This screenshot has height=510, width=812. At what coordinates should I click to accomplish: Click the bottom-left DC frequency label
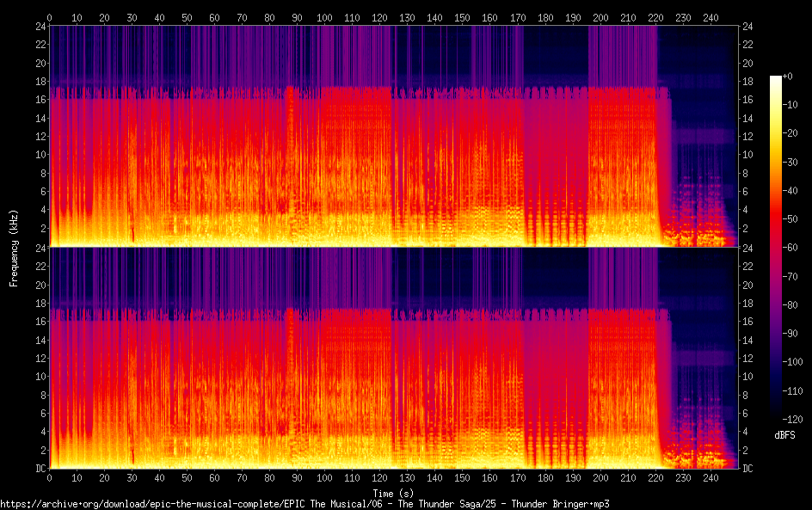pyautogui.click(x=40, y=469)
